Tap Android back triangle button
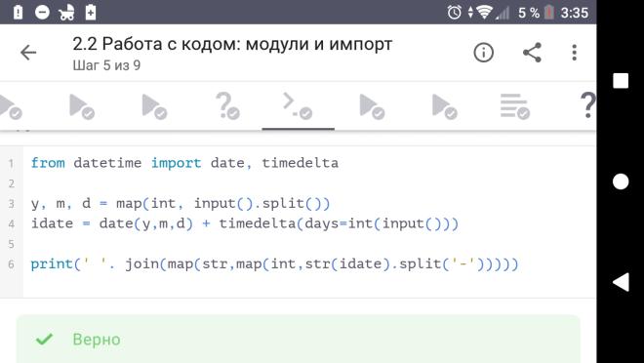This screenshot has height=363, width=644. (x=621, y=282)
